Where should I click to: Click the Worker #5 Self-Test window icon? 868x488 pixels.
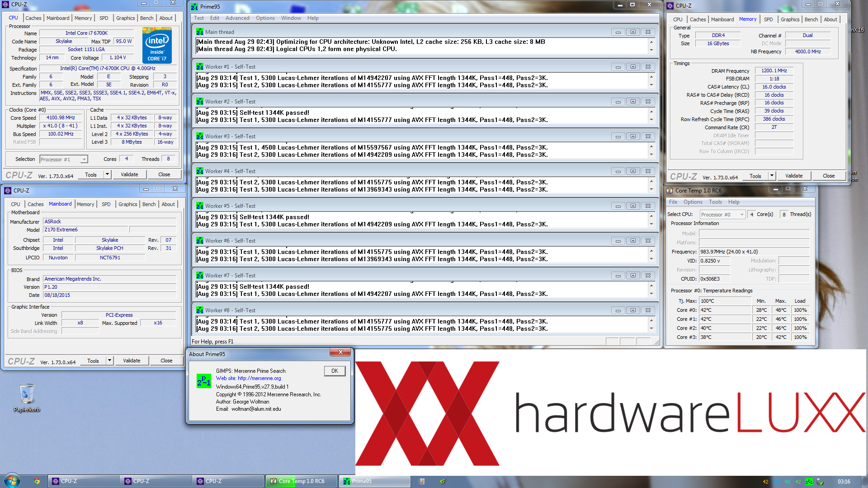(x=200, y=206)
